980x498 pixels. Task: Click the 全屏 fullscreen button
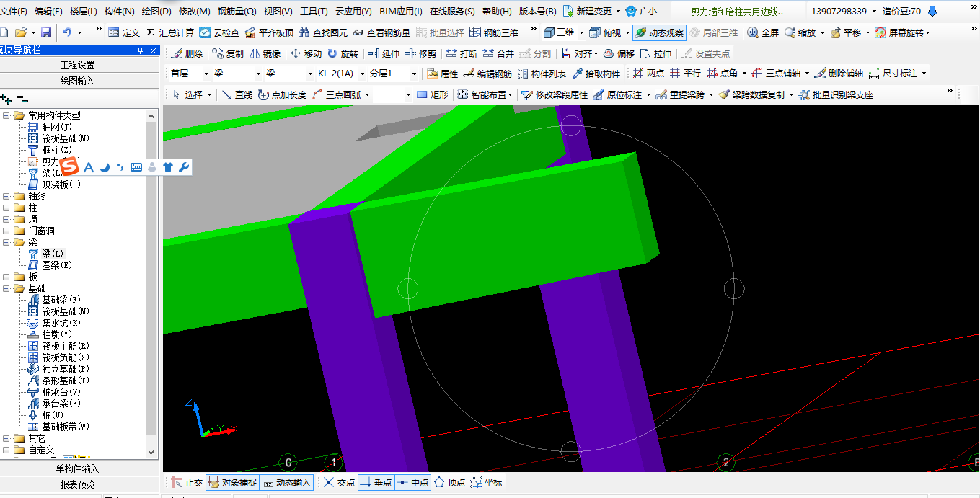[x=763, y=32]
